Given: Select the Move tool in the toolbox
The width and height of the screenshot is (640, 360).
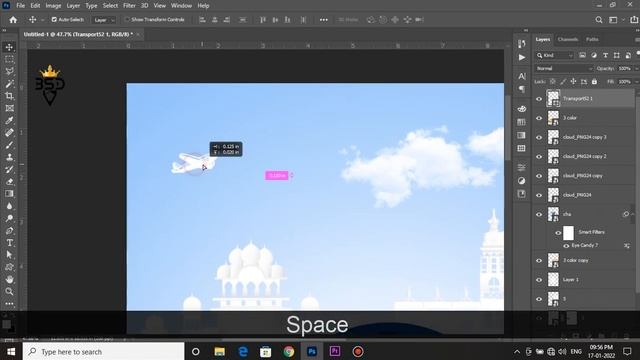Looking at the screenshot, I should (9, 47).
